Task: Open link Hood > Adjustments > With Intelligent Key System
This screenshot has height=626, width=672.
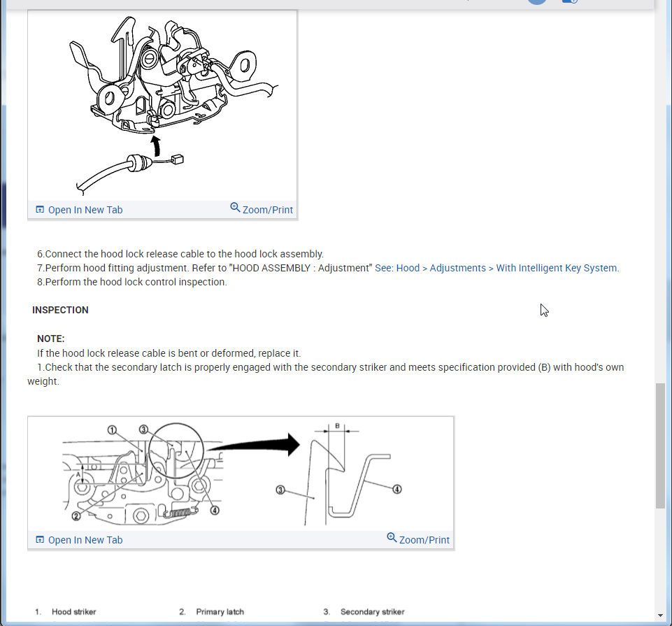Action: pos(497,268)
